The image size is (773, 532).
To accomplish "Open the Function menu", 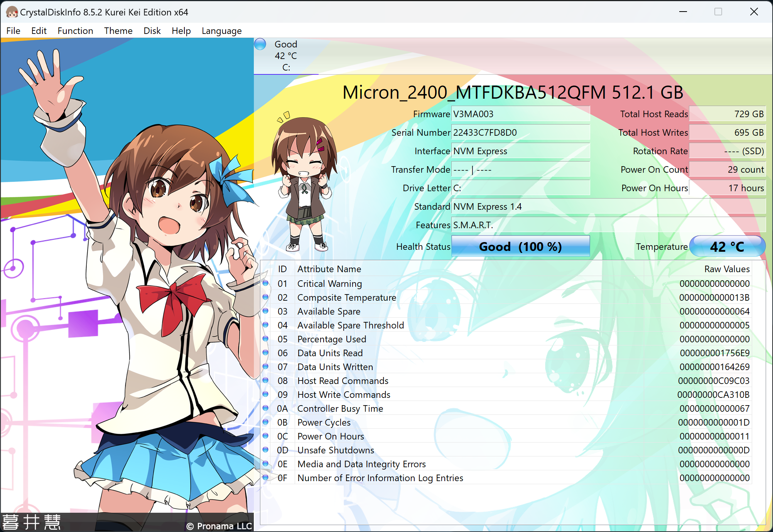I will click(75, 31).
